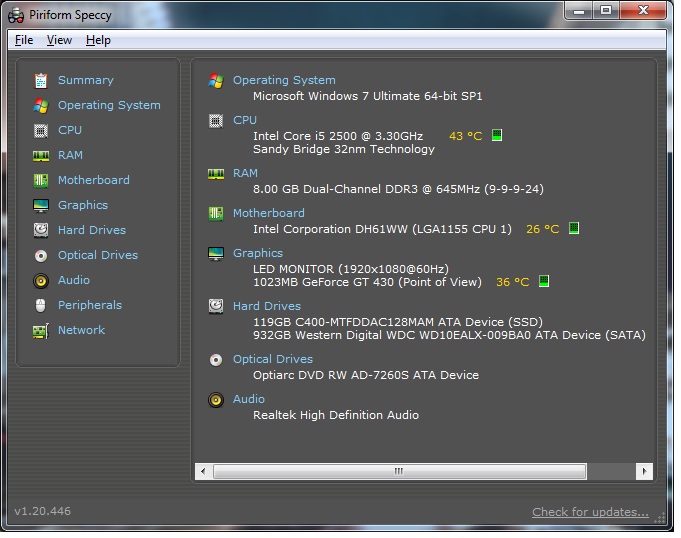Screen dimensions: 681x538
Task: Click the Motherboard icon in the sidebar
Action: pos(41,180)
